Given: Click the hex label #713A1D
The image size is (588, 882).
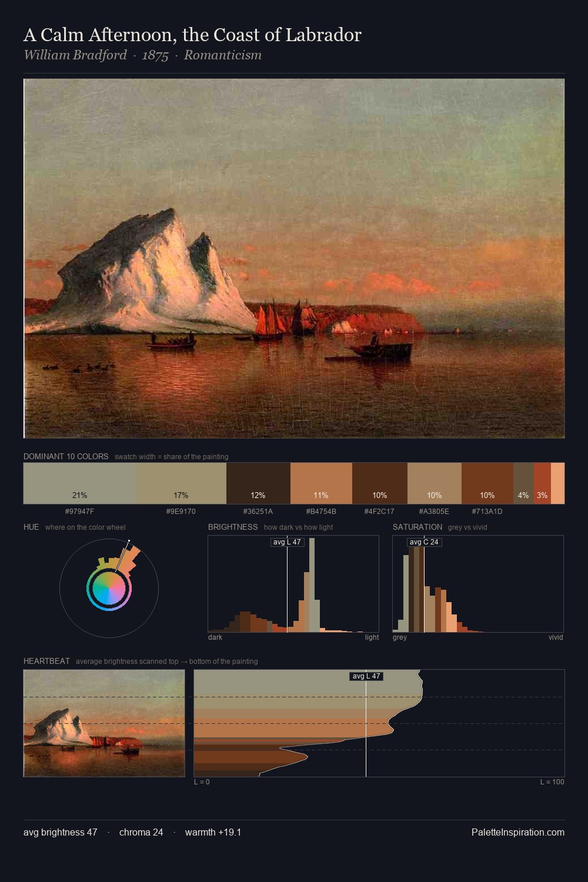Looking at the screenshot, I should [487, 512].
